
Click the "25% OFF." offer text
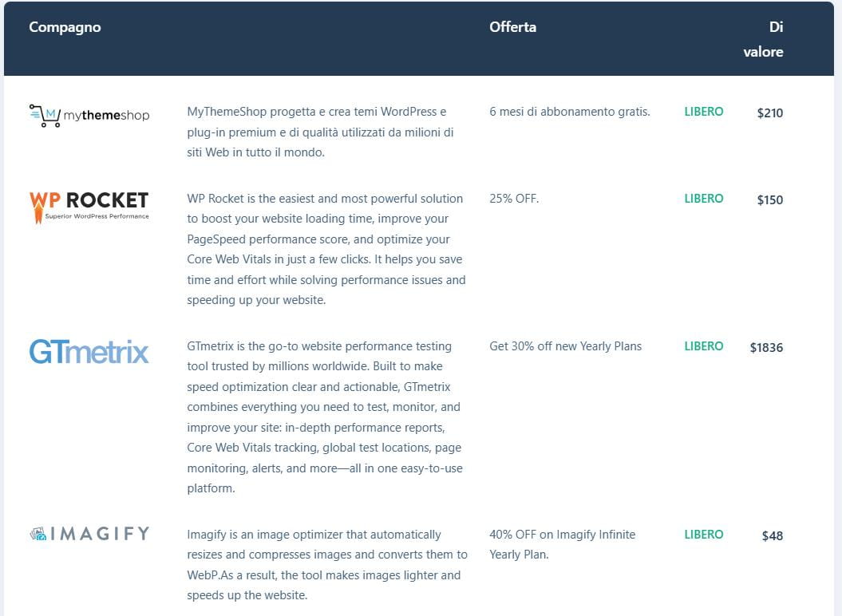(x=514, y=199)
